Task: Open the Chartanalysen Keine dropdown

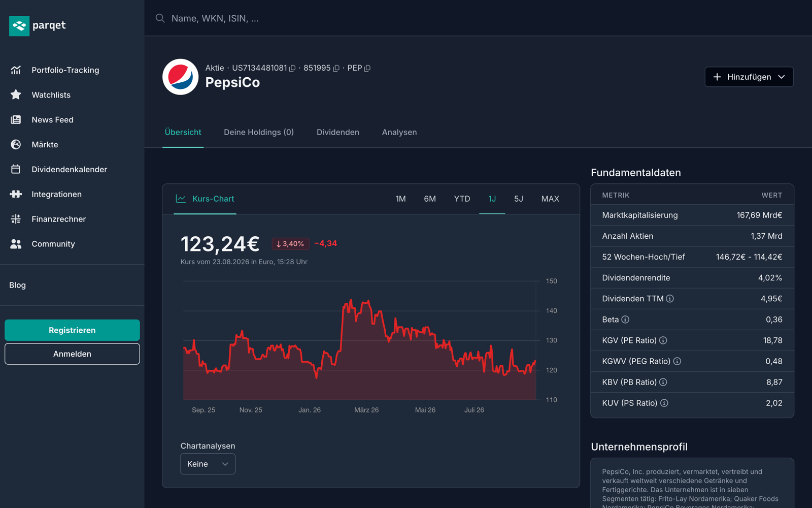Action: tap(208, 464)
